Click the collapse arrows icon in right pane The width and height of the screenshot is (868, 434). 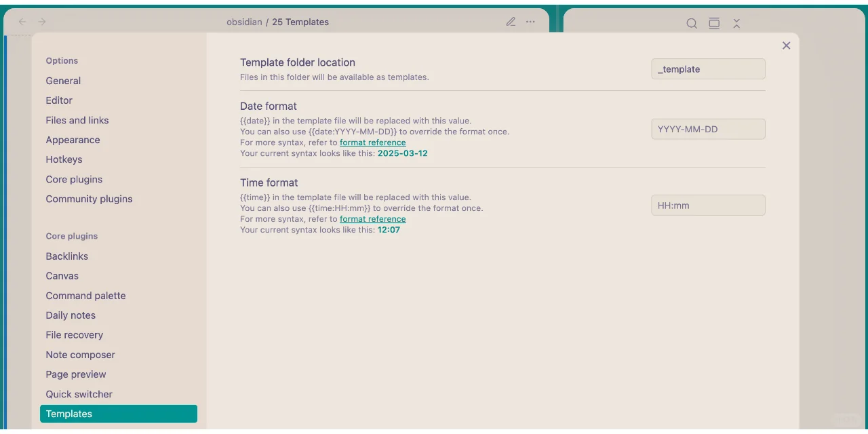point(736,23)
